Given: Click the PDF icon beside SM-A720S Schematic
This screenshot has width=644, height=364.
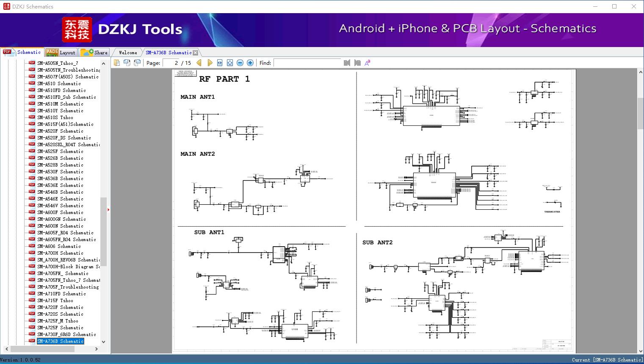Looking at the screenshot, I should tap(32, 314).
